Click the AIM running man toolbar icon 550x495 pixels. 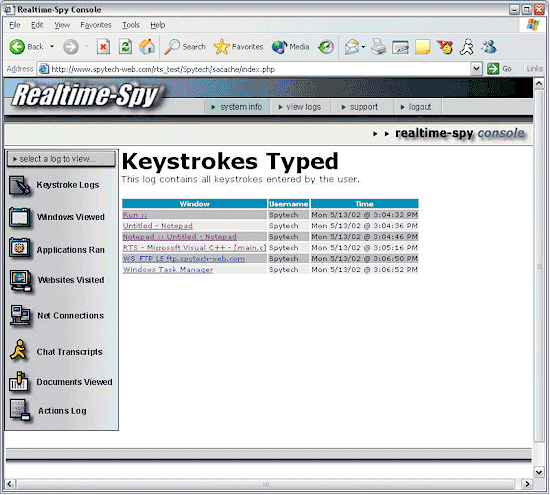click(x=467, y=47)
